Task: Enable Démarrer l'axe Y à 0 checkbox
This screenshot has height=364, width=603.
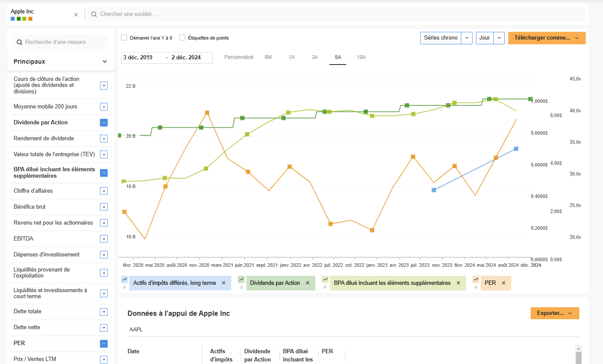Action: tap(124, 38)
